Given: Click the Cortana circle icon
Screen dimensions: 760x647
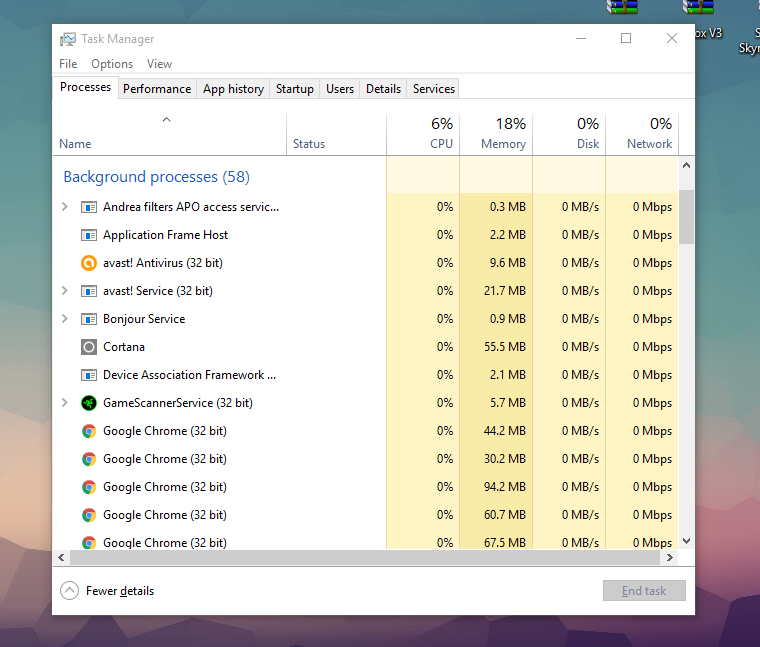Looking at the screenshot, I should [x=89, y=347].
